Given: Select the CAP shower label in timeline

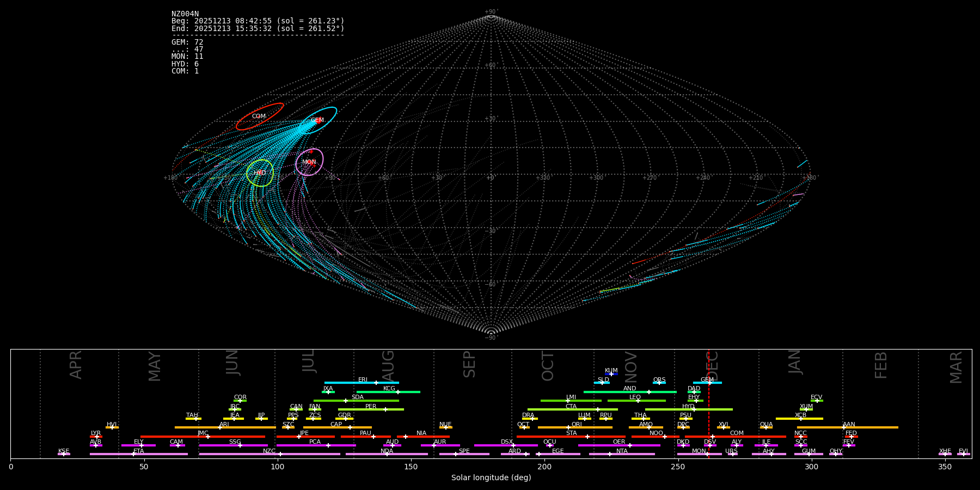Looking at the screenshot, I should 336,425.
